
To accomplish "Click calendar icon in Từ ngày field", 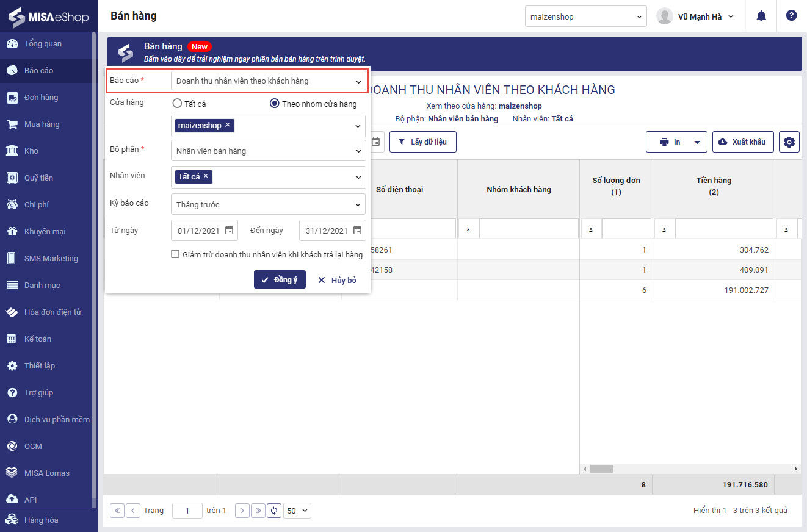I will pyautogui.click(x=229, y=231).
